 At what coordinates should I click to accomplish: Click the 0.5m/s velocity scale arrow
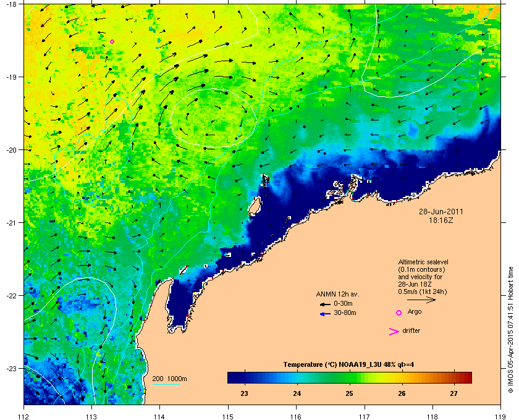(x=421, y=300)
